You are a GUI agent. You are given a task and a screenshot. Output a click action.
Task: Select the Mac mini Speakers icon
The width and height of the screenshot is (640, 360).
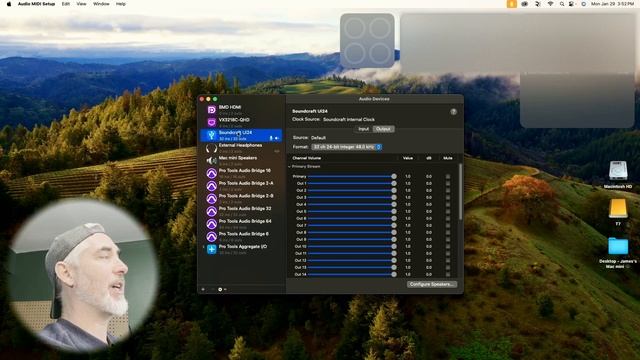tap(211, 160)
